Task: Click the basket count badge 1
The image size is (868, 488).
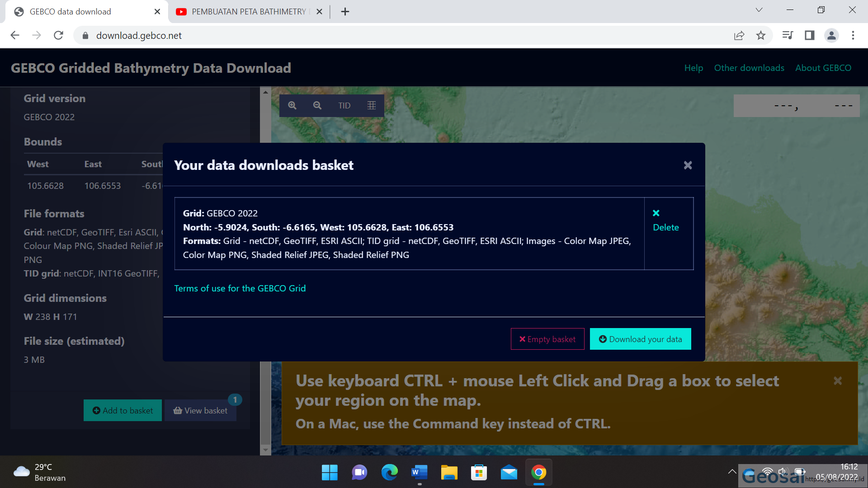Action: 235,400
